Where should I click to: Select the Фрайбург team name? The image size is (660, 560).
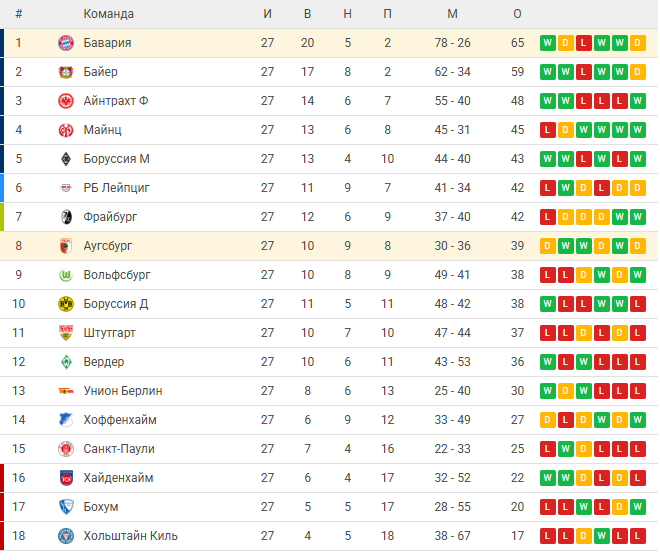[x=110, y=217]
